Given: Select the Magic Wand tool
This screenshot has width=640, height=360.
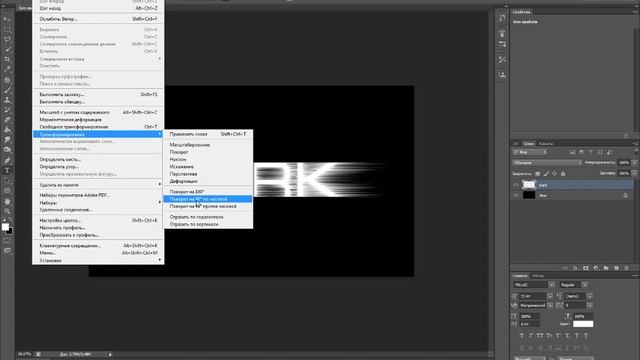Looking at the screenshot, I should tap(7, 49).
